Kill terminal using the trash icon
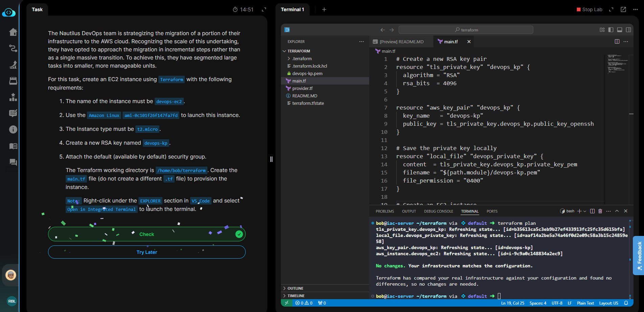 [600, 211]
